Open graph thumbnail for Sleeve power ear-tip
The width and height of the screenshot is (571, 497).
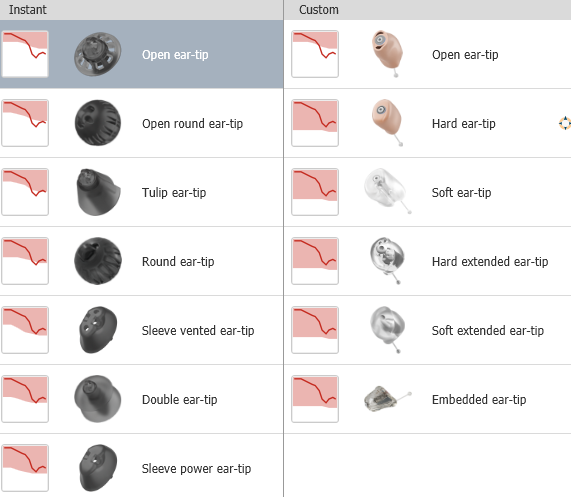pos(25,468)
